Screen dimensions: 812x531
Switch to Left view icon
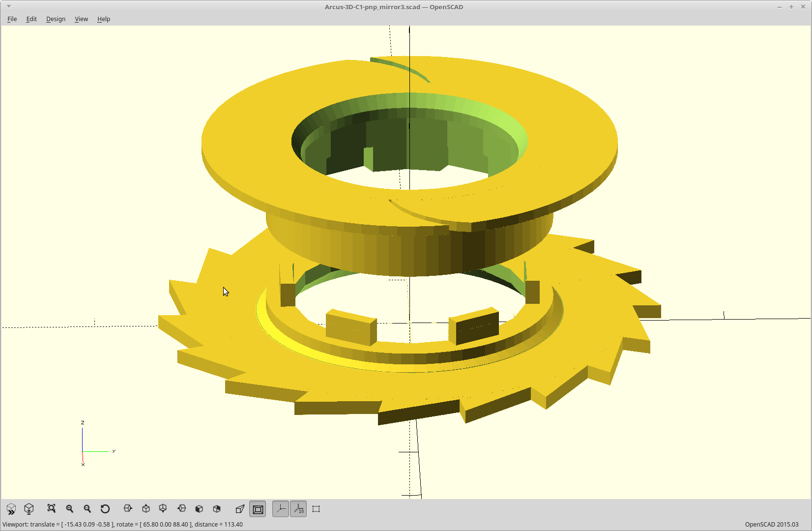click(x=181, y=509)
